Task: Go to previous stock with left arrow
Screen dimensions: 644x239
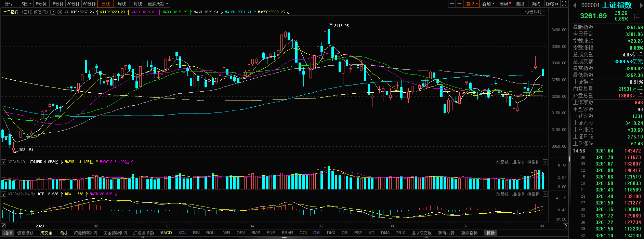Action: pos(575,5)
